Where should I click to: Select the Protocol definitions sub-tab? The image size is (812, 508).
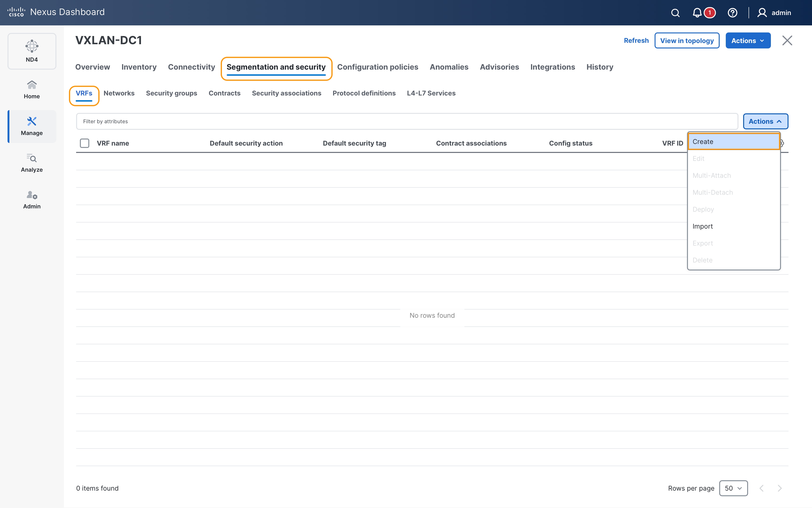pos(364,93)
